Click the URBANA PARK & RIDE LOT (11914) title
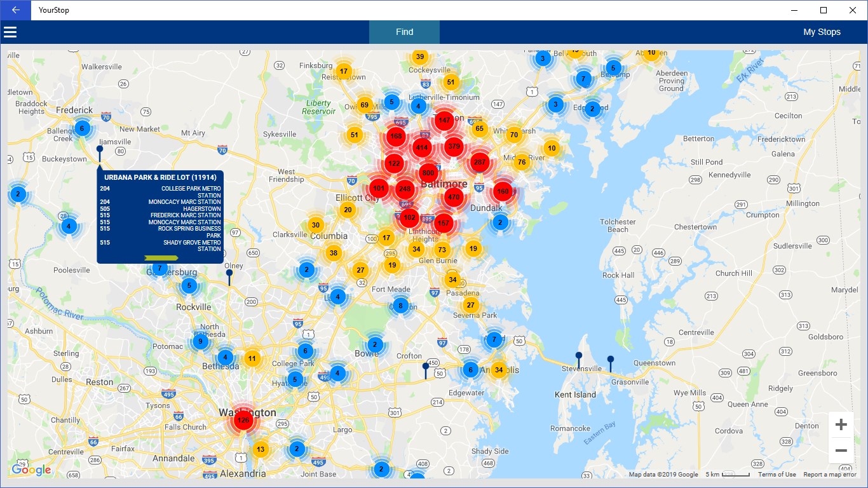868x488 pixels. tap(160, 178)
